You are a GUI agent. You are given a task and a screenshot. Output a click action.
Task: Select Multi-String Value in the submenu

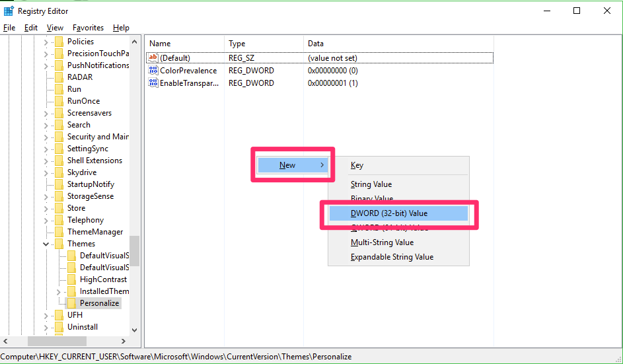pyautogui.click(x=382, y=242)
